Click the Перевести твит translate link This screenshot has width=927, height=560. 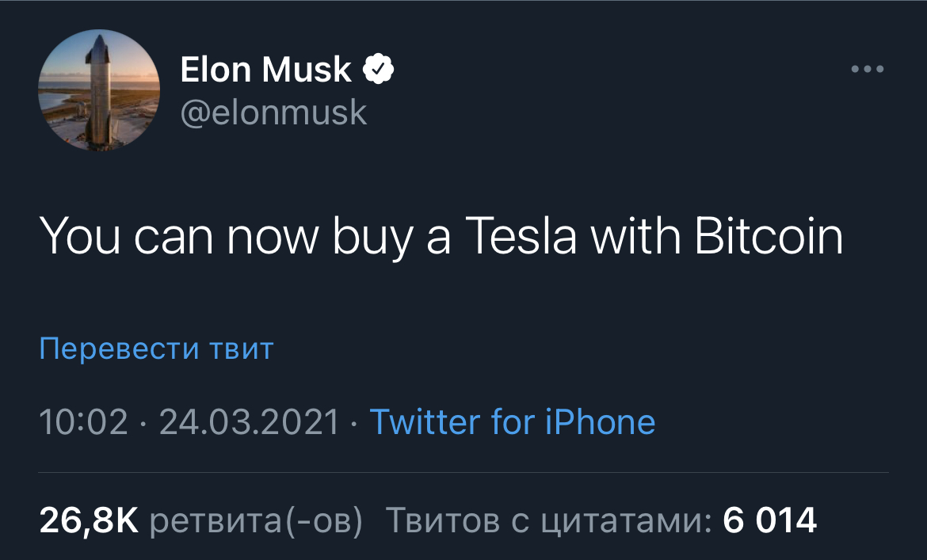[x=156, y=349]
